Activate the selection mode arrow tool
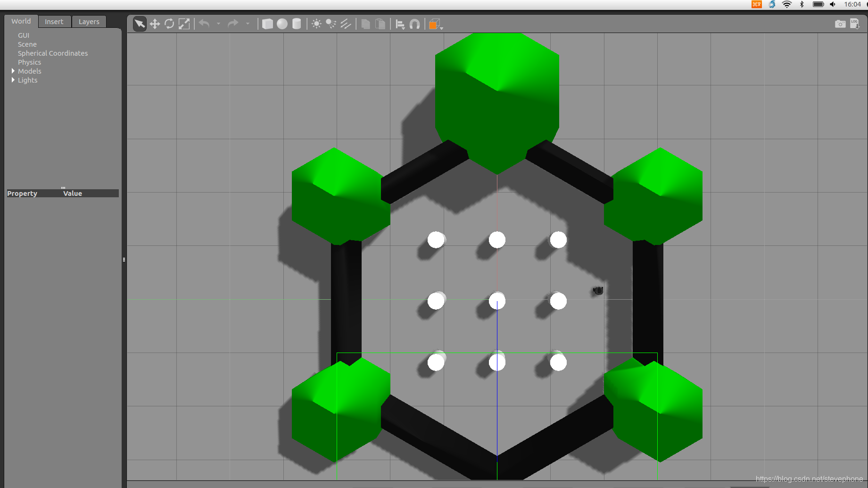This screenshot has width=868, height=488. [x=140, y=24]
